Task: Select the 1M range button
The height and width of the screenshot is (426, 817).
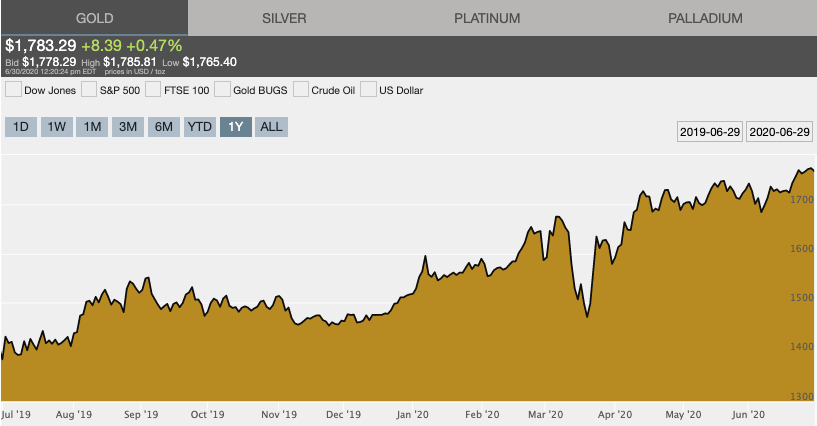Action: click(x=93, y=127)
